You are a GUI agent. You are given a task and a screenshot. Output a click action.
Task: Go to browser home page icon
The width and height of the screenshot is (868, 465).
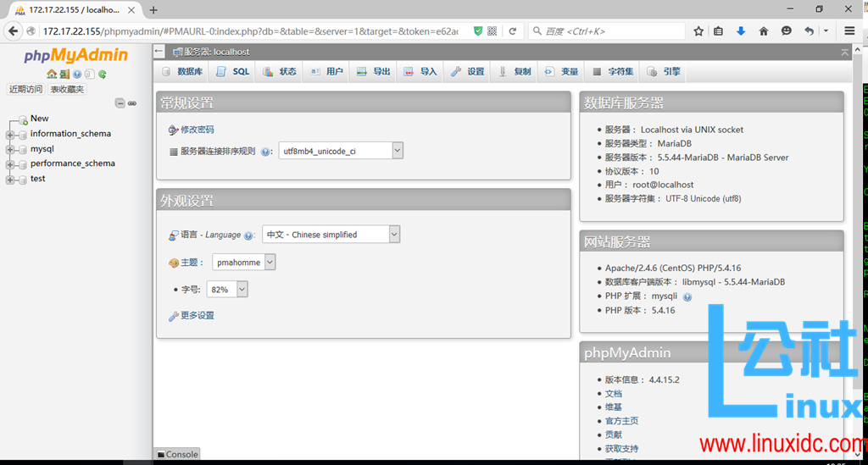coord(764,31)
